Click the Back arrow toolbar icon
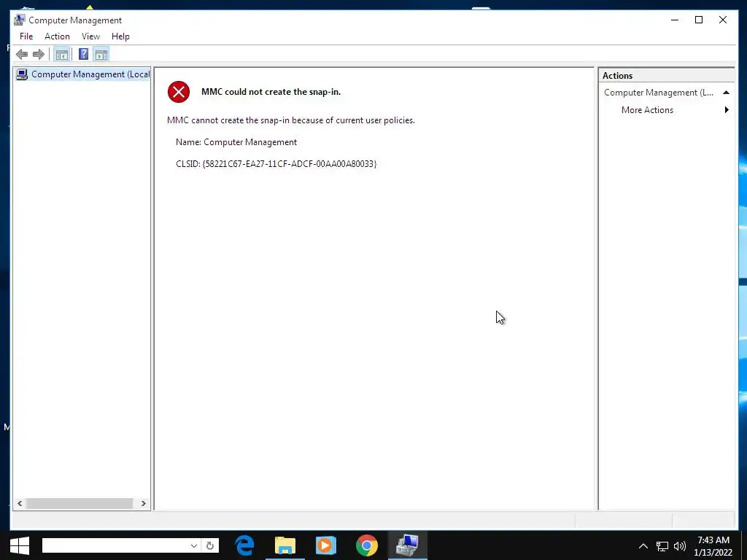 (22, 54)
